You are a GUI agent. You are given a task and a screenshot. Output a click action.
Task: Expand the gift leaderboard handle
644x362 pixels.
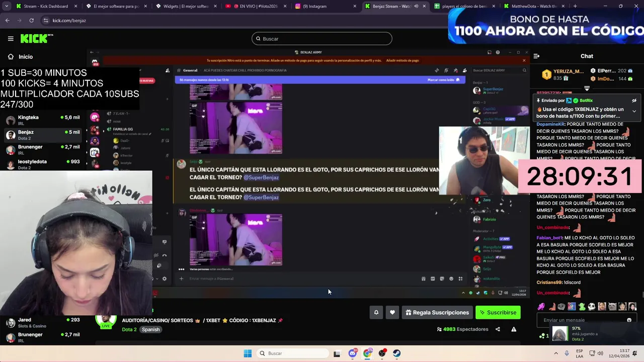coord(587,88)
